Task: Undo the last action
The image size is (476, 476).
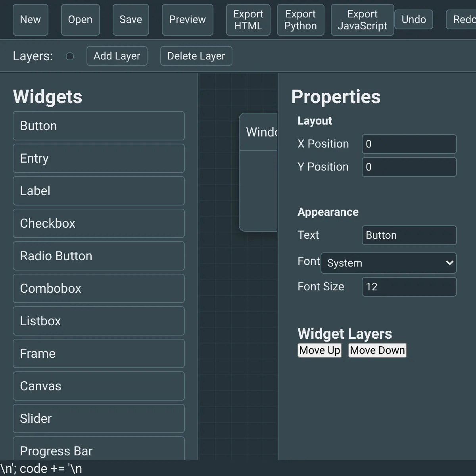Action: point(413,19)
